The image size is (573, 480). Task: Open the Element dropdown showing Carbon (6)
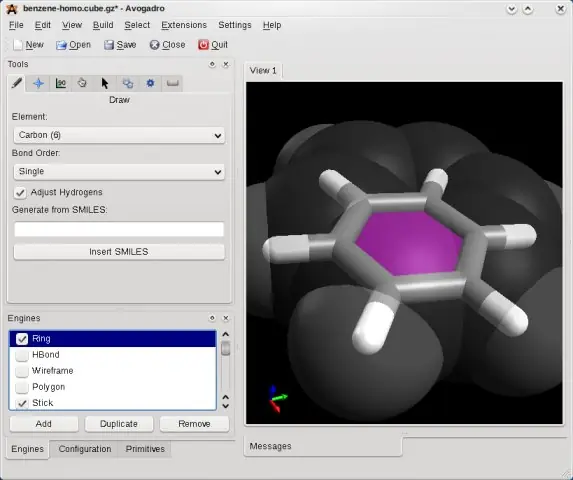[x=119, y=135]
